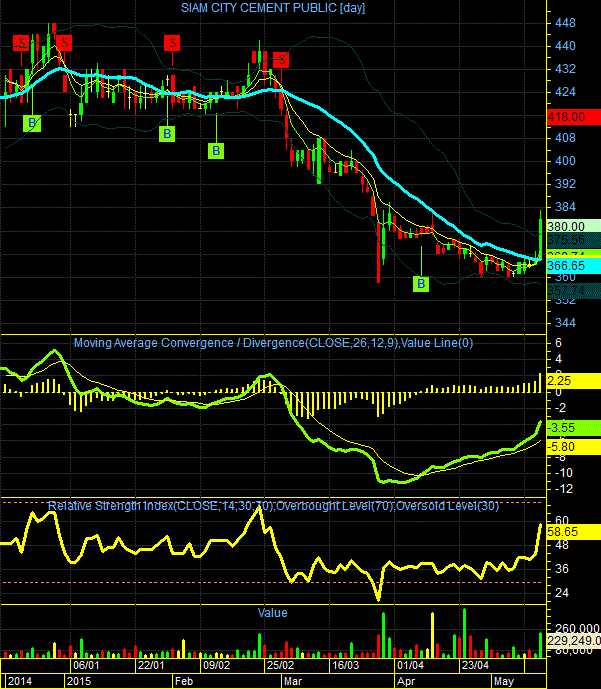Click the cyan 366.65 moving average label
The height and width of the screenshot is (689, 601).
(x=574, y=265)
